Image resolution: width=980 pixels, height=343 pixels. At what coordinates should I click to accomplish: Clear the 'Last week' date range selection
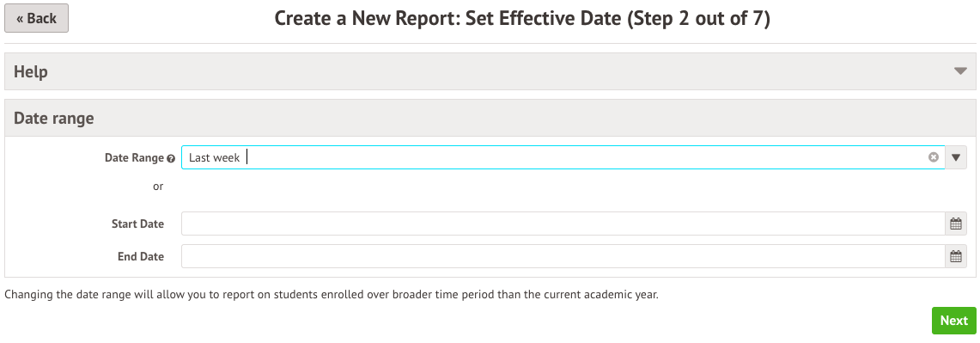click(x=933, y=157)
